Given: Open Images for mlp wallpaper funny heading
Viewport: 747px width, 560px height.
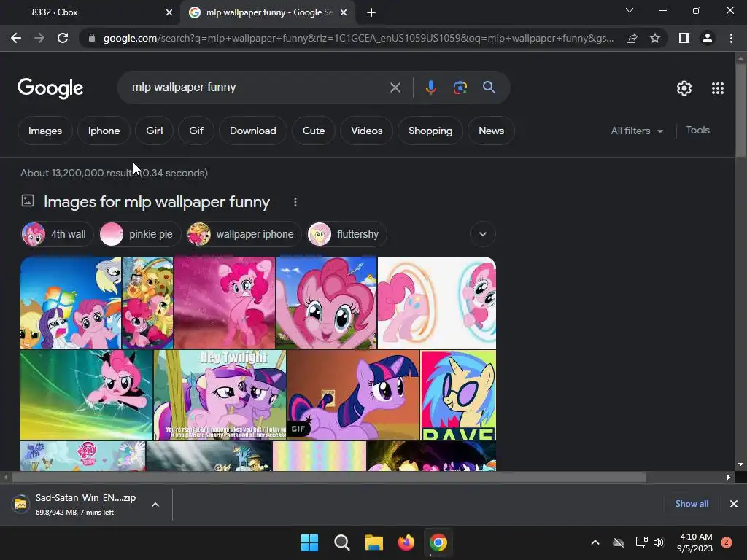Looking at the screenshot, I should [157, 202].
